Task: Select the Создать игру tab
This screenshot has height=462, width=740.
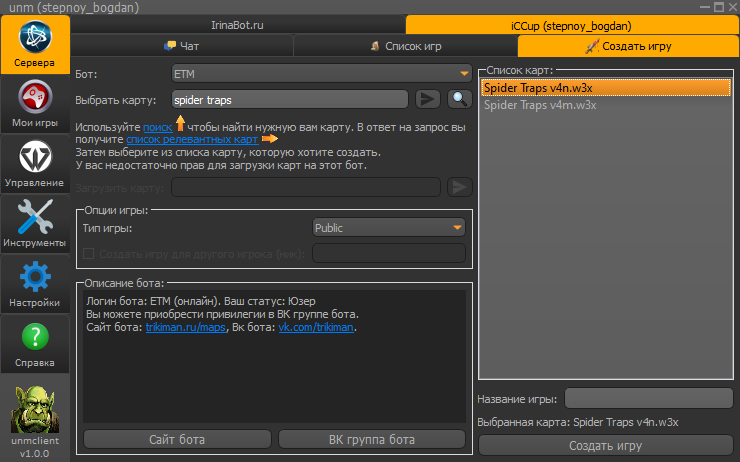Action: tap(628, 46)
